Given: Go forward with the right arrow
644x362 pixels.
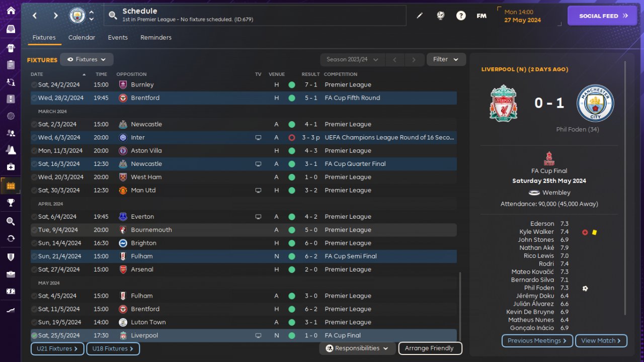Looking at the screenshot, I should pos(55,16).
